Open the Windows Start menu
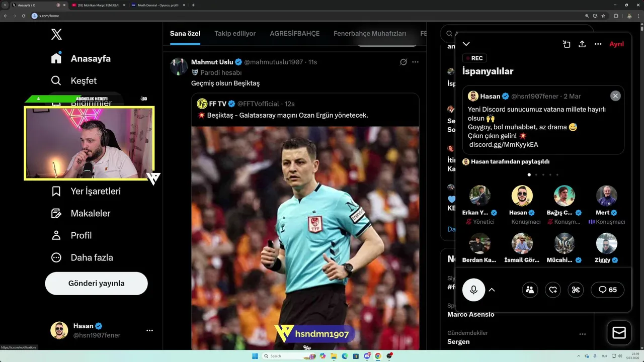This screenshot has width=644, height=362. click(x=255, y=356)
